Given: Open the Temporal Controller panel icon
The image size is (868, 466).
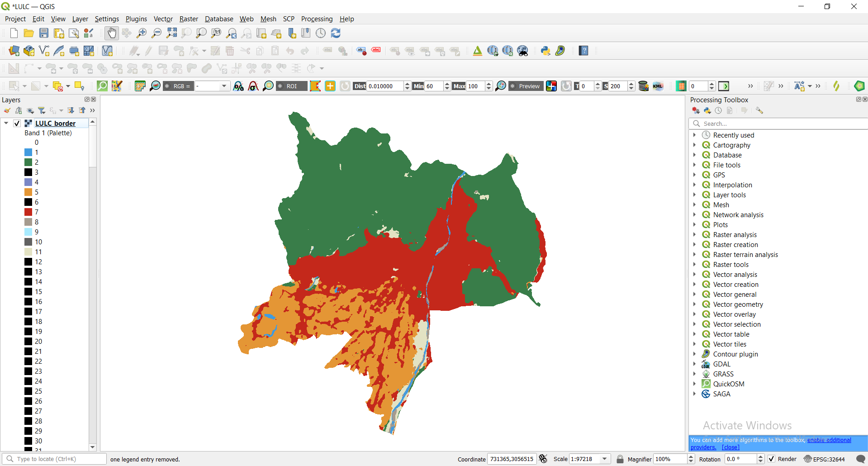Looking at the screenshot, I should click(x=321, y=33).
